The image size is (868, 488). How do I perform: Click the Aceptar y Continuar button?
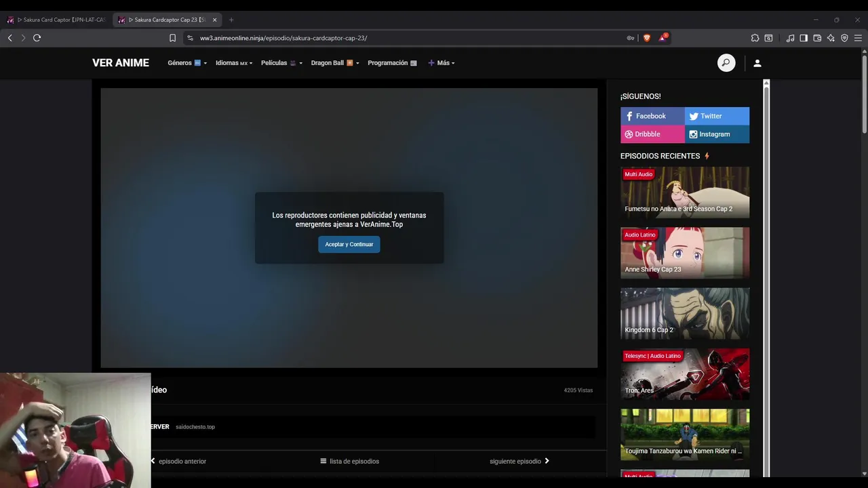[x=349, y=244]
